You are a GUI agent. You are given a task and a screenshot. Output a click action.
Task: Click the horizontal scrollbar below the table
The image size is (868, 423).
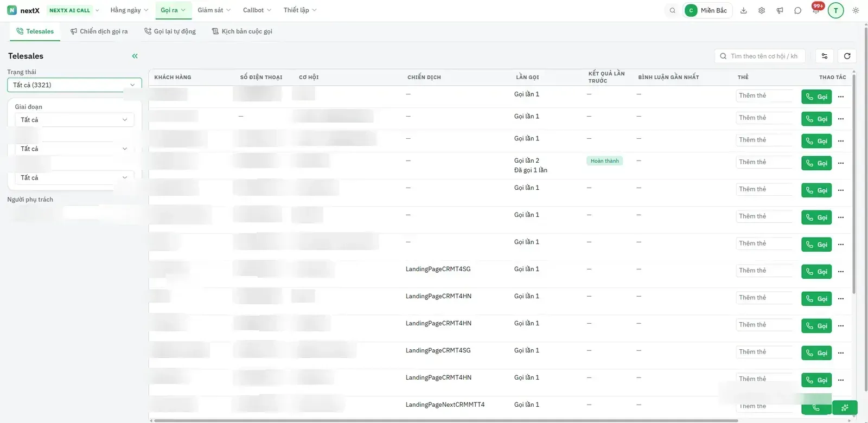(x=446, y=420)
